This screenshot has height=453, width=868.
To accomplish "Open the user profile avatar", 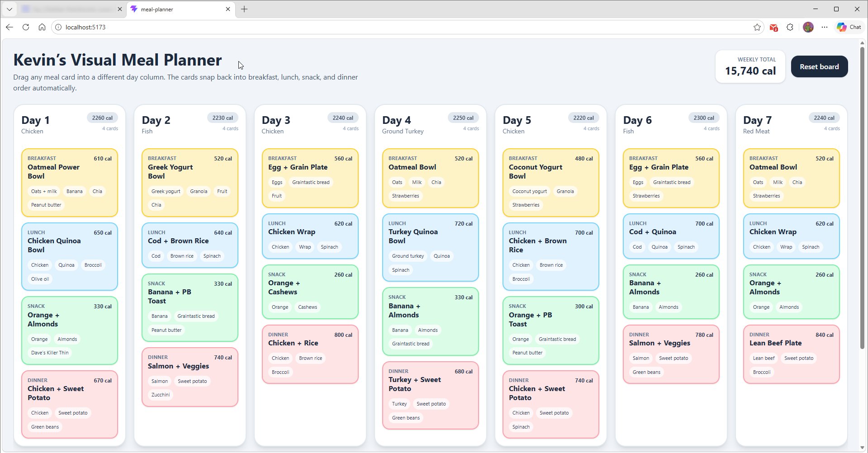I will point(808,27).
